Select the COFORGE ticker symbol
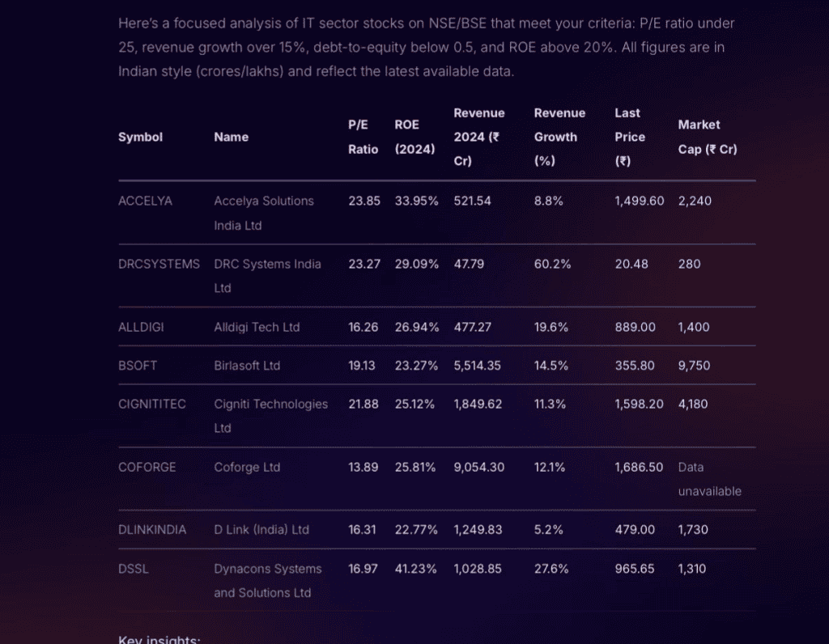This screenshot has width=829, height=644. pos(147,467)
